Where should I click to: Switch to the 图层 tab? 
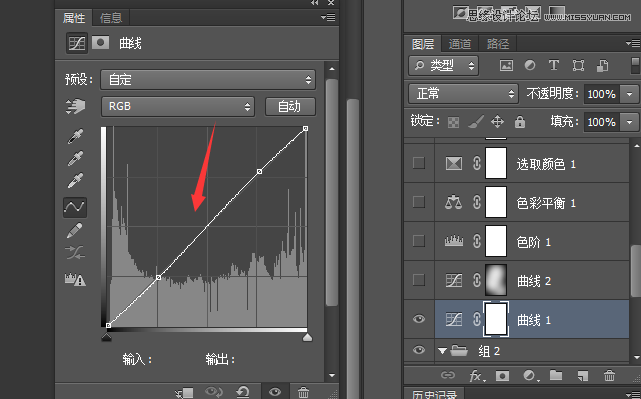point(423,44)
